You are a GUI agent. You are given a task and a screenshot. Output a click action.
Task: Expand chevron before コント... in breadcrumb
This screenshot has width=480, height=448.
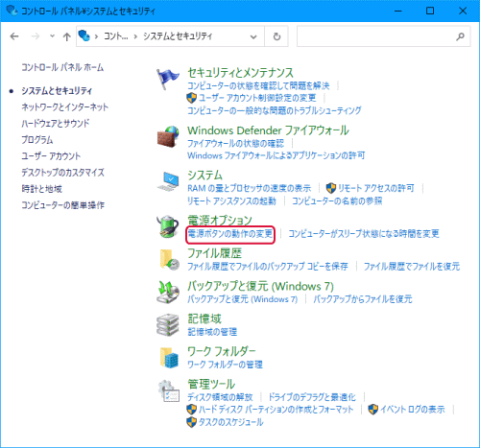tap(96, 36)
